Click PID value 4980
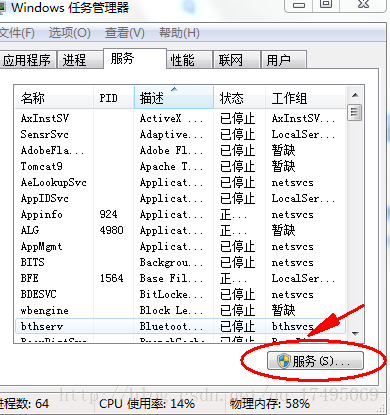 pos(111,230)
